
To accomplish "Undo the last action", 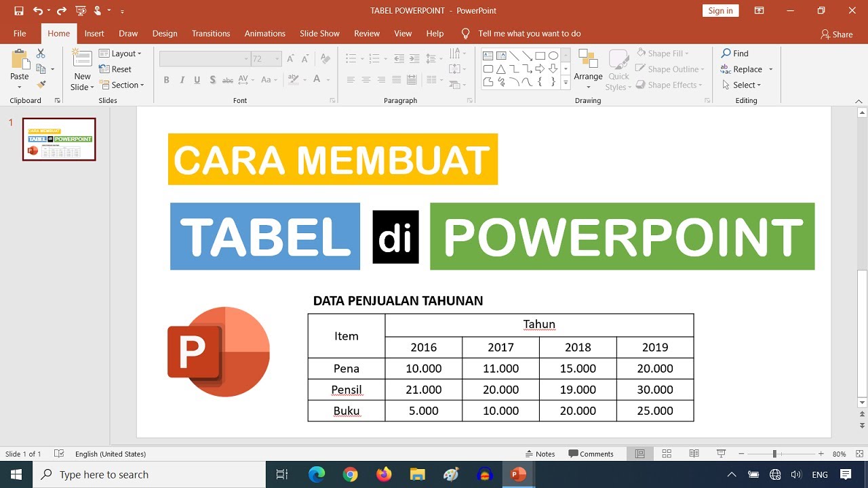I will [38, 11].
